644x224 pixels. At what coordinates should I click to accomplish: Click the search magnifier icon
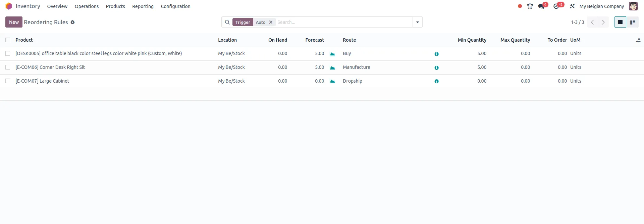pyautogui.click(x=227, y=22)
